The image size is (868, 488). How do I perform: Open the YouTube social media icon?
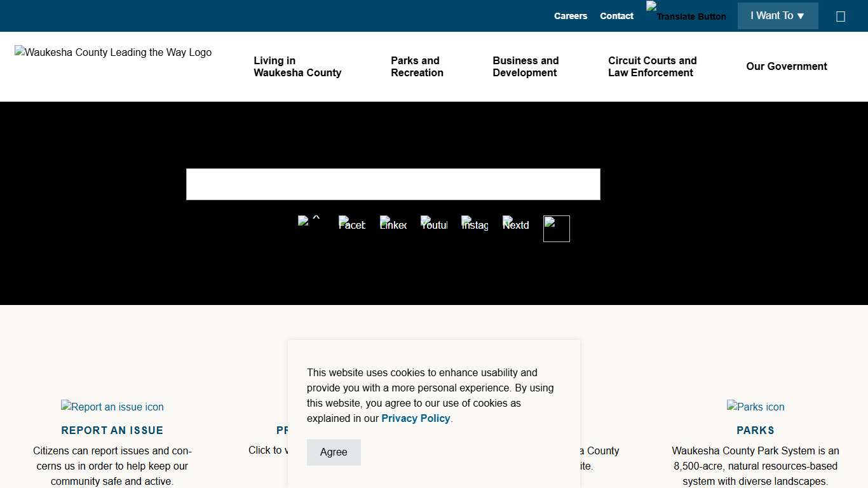coord(434,225)
